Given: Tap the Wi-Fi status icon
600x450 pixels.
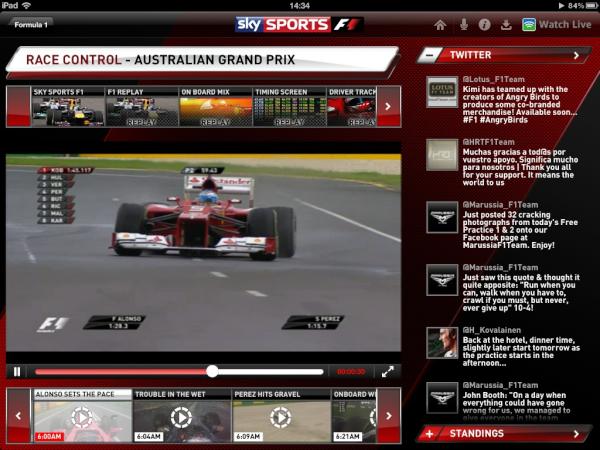Looking at the screenshot, I should point(26,5).
